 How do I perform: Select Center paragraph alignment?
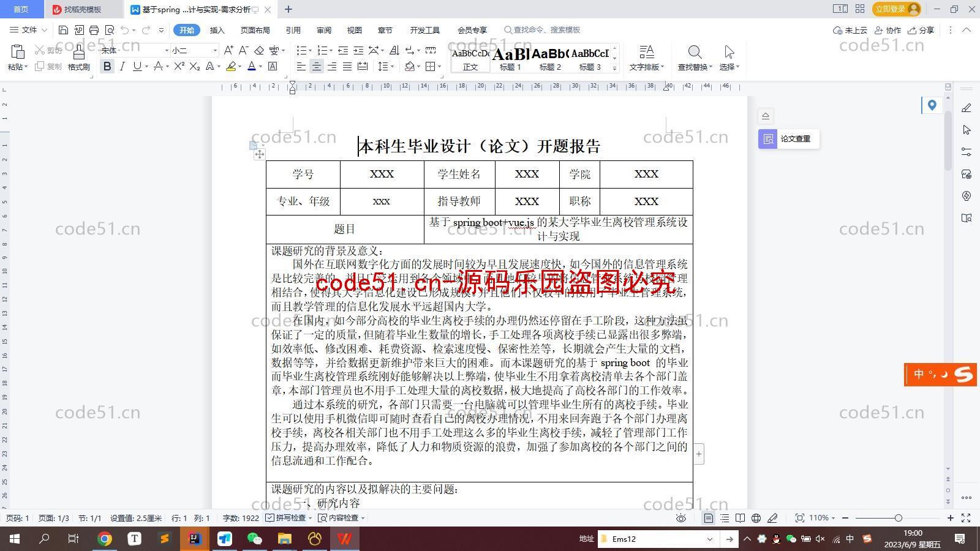(317, 66)
